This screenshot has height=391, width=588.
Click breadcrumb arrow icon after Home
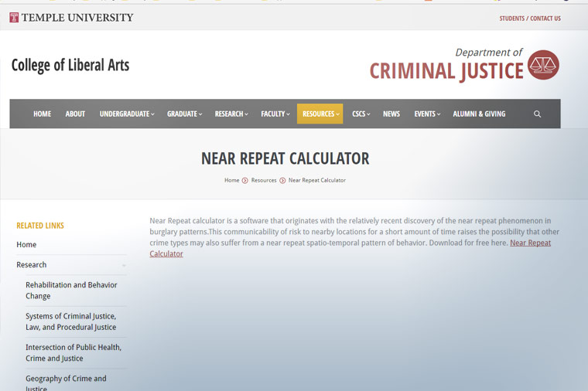coord(245,181)
